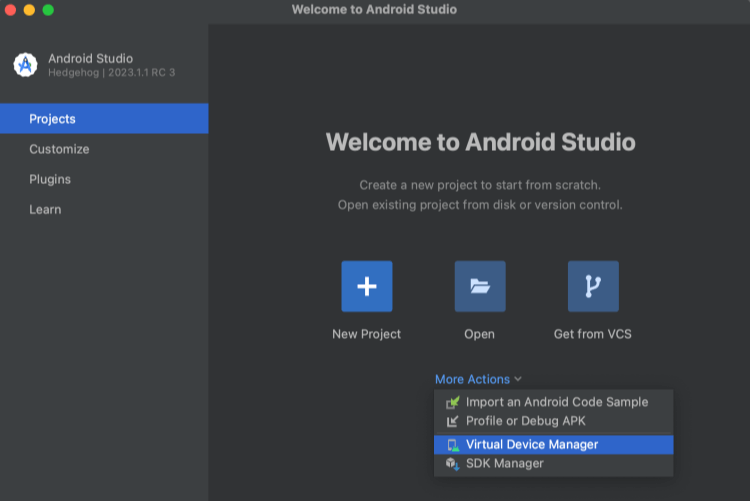Image resolution: width=750 pixels, height=501 pixels.
Task: Click the More Actions chevron arrow
Action: point(518,379)
